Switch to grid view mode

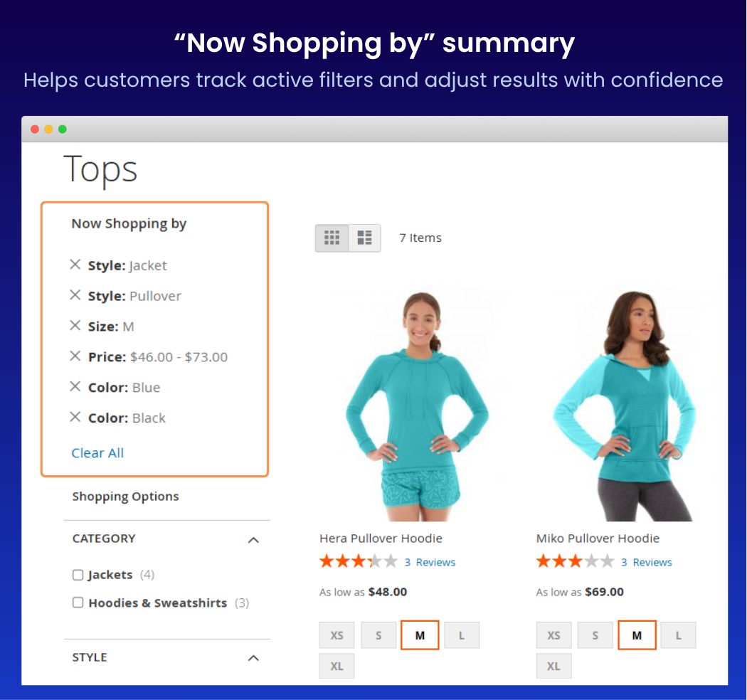332,238
